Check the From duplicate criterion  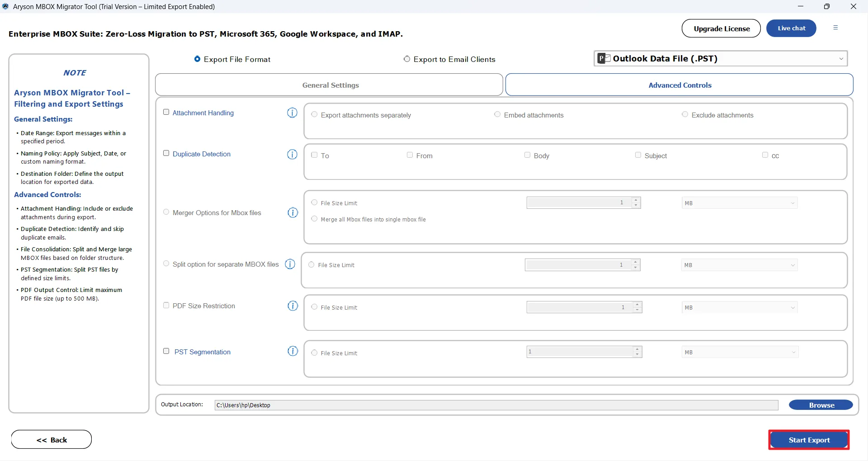point(410,155)
